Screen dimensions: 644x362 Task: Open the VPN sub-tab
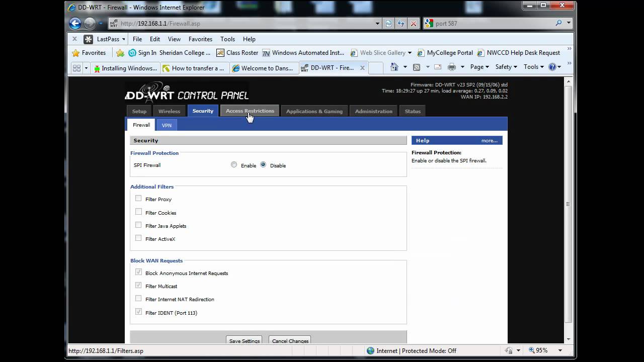(x=167, y=125)
